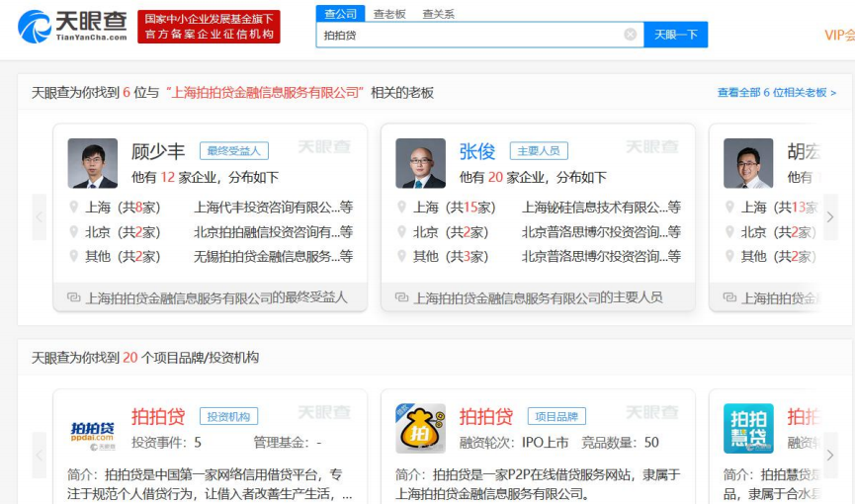Open 北京拍拍融信投资咨询 entry
The width and height of the screenshot is (855, 504).
[273, 232]
